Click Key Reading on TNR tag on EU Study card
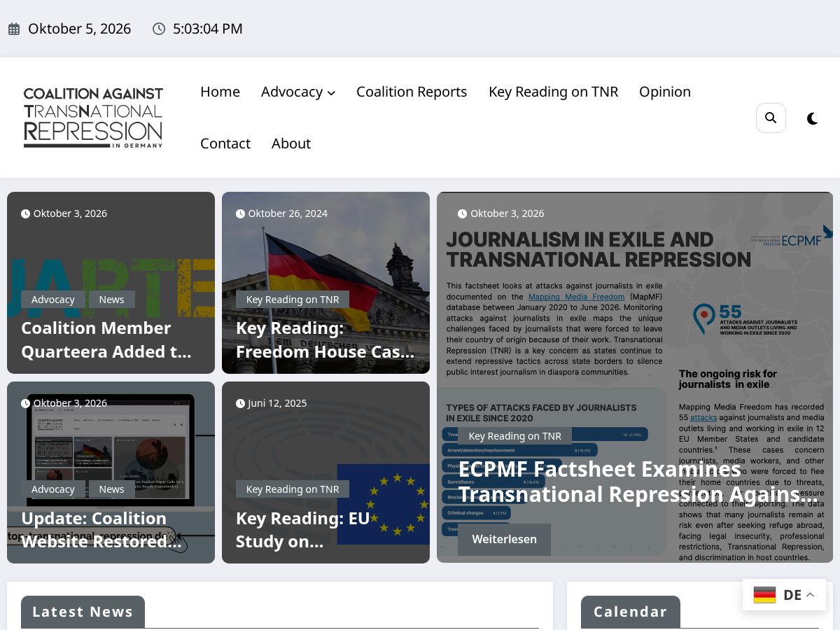 click(293, 489)
